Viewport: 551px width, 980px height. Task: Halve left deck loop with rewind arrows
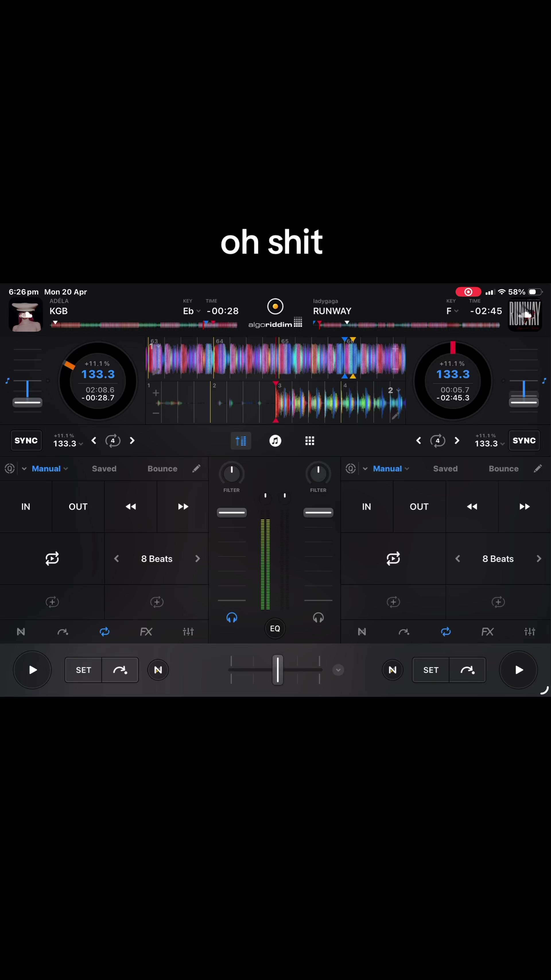pyautogui.click(x=131, y=507)
